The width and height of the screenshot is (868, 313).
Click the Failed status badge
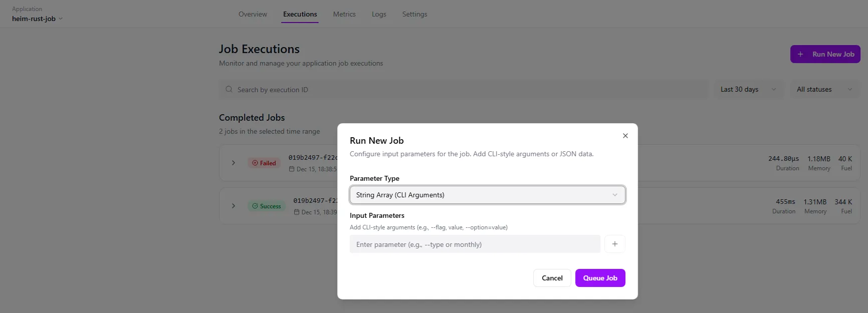click(x=264, y=163)
